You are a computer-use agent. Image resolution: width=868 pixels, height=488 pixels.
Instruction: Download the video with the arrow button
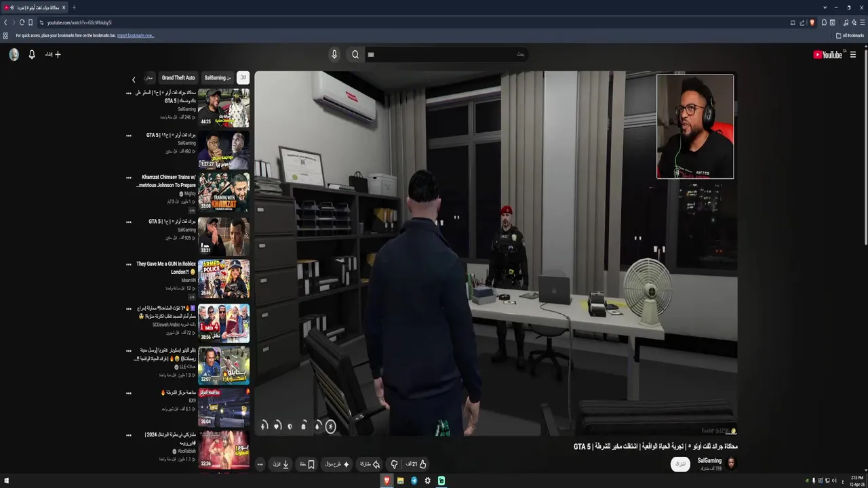(281, 464)
